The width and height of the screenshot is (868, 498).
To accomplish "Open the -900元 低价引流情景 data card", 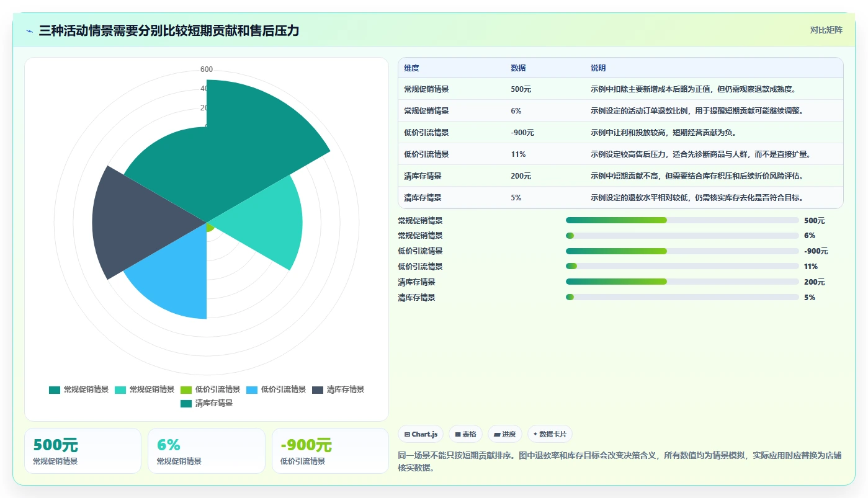I will (x=330, y=451).
